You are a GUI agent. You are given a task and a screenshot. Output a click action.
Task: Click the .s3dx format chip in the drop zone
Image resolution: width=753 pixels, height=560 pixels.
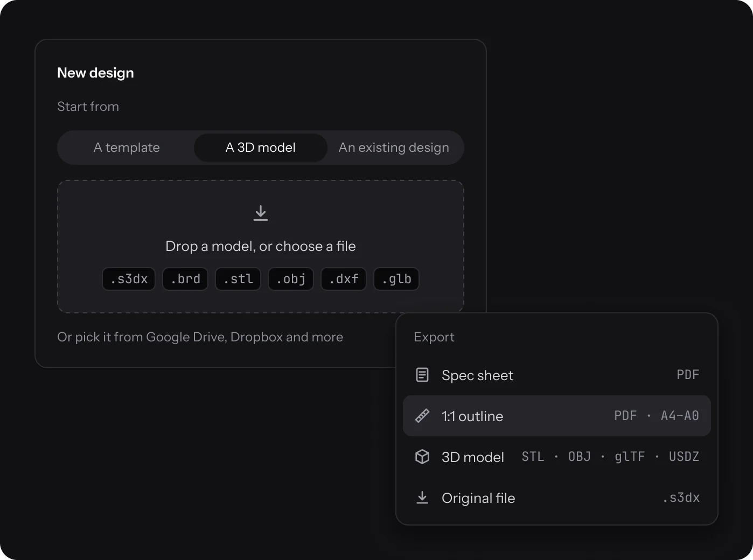(x=129, y=279)
